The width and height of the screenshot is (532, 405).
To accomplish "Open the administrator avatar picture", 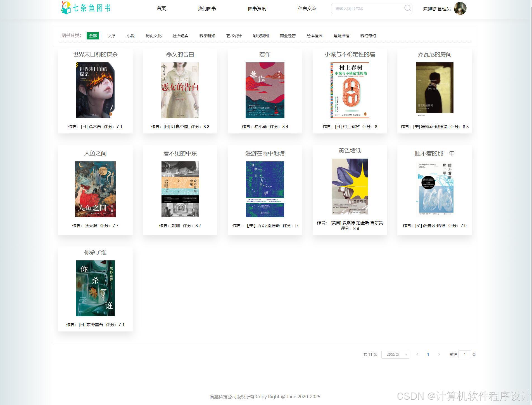I will tap(460, 8).
